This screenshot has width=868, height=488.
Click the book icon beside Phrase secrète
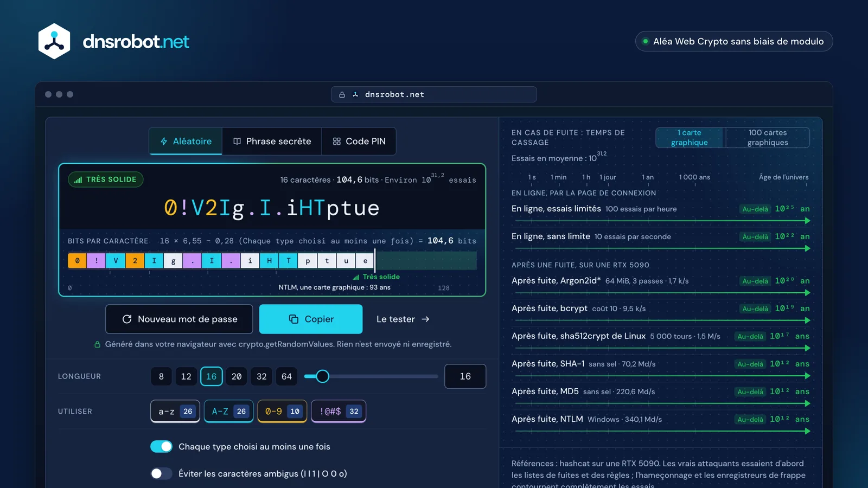coord(237,142)
